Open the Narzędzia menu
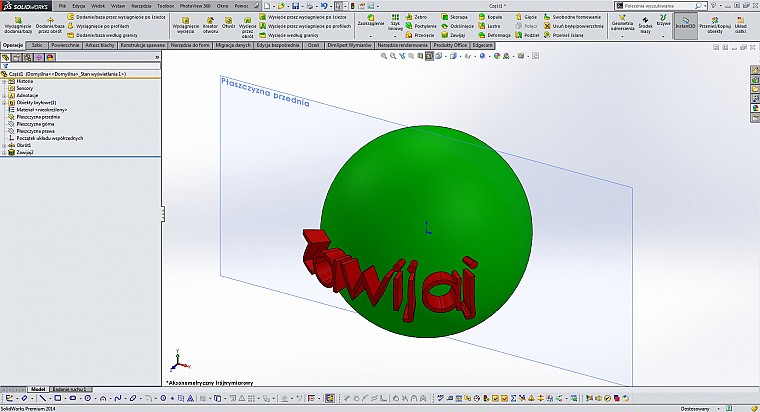This screenshot has height=412, width=760. (x=141, y=6)
